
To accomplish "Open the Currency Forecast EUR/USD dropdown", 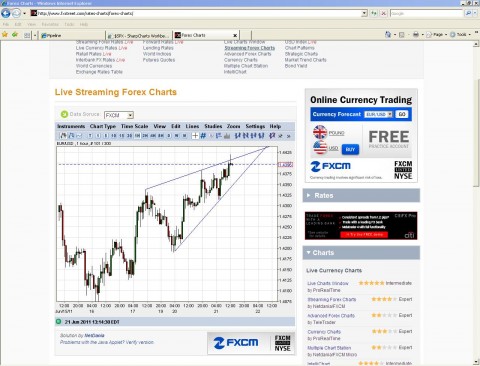I will (x=378, y=114).
